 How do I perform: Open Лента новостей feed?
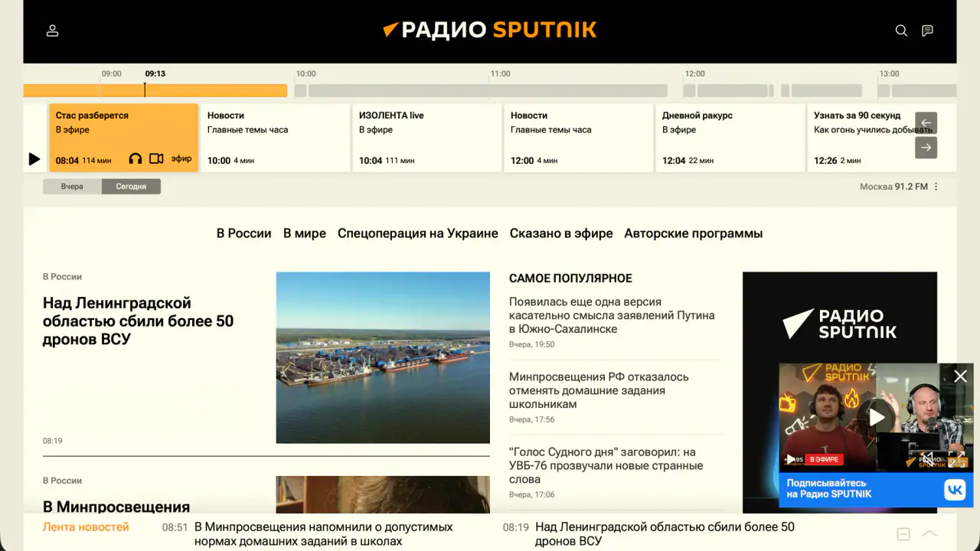[86, 527]
